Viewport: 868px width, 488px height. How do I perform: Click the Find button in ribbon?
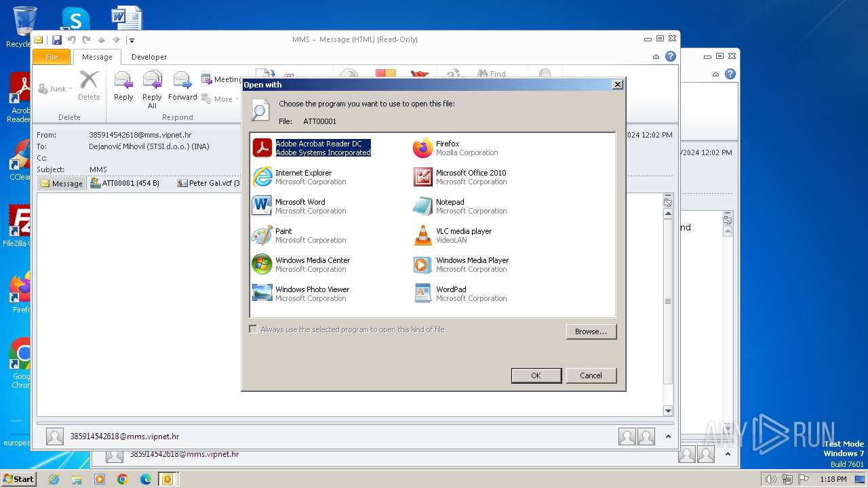pos(492,74)
